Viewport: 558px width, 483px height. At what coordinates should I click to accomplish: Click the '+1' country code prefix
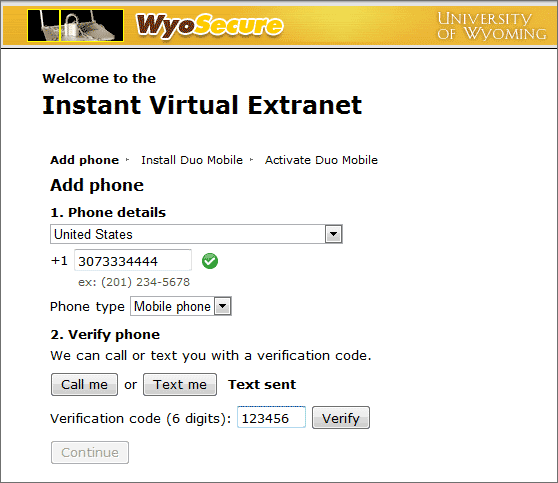pyautogui.click(x=59, y=261)
